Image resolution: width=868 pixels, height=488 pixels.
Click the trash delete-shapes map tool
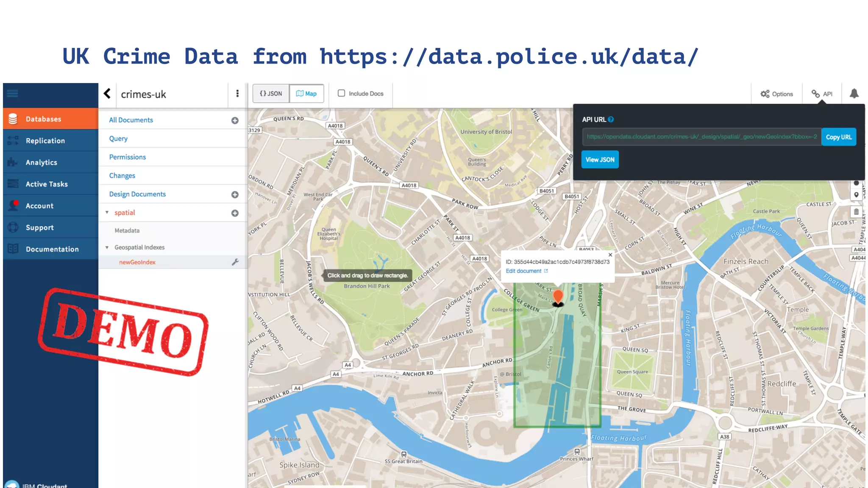pyautogui.click(x=856, y=212)
